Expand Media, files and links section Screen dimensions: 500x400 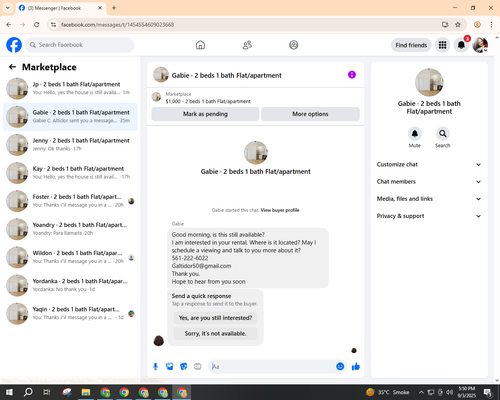point(429,199)
